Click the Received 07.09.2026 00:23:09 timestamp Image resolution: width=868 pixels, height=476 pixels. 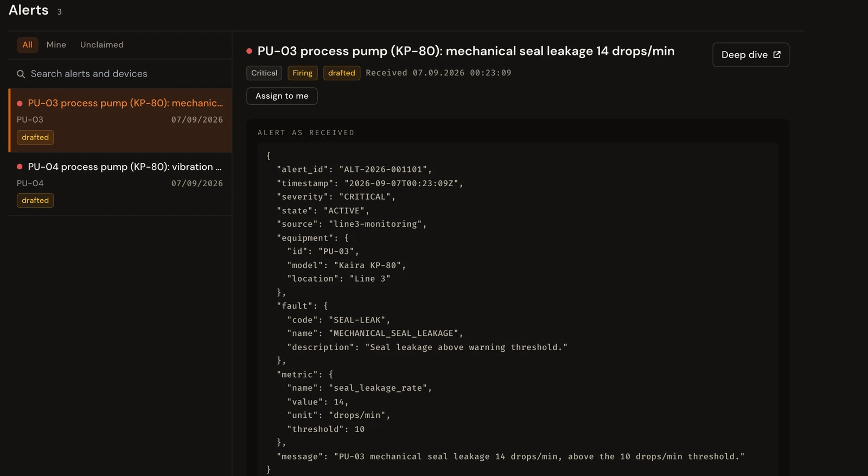438,73
